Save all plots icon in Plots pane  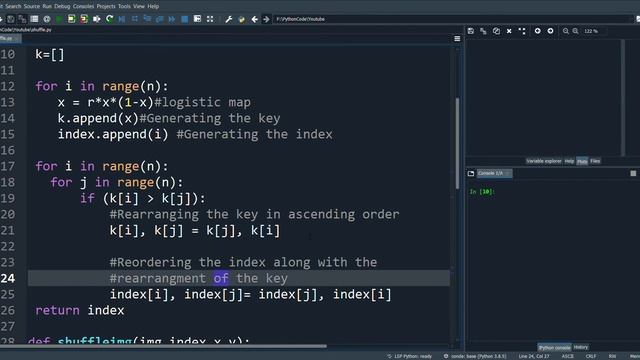click(483, 31)
